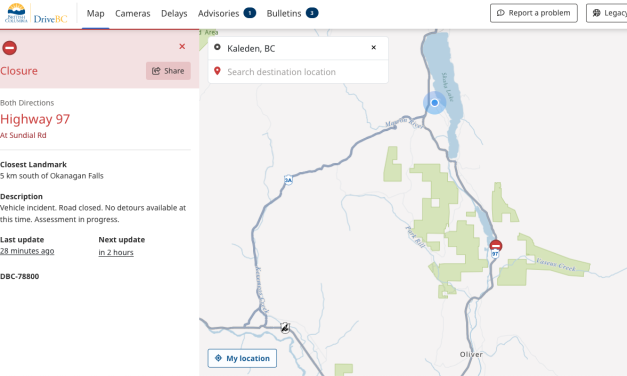Click the Vaseux Creek label on map
The width and height of the screenshot is (627, 376).
[556, 264]
